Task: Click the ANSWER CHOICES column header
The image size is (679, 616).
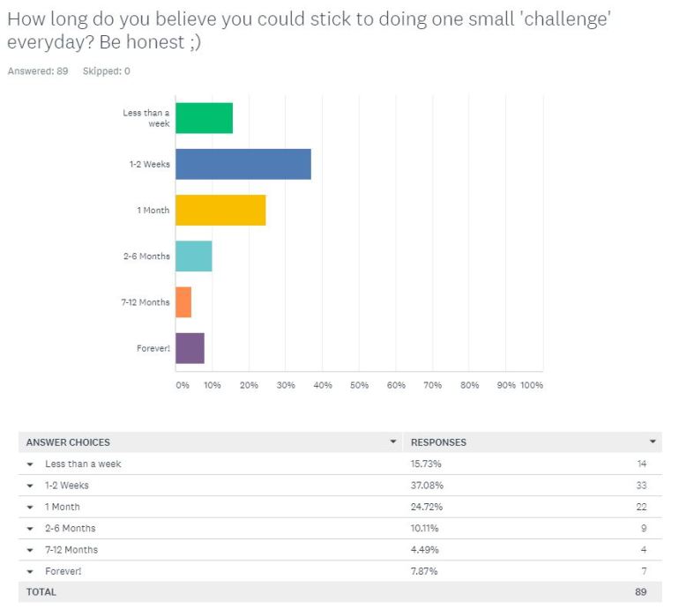Action: coord(68,442)
